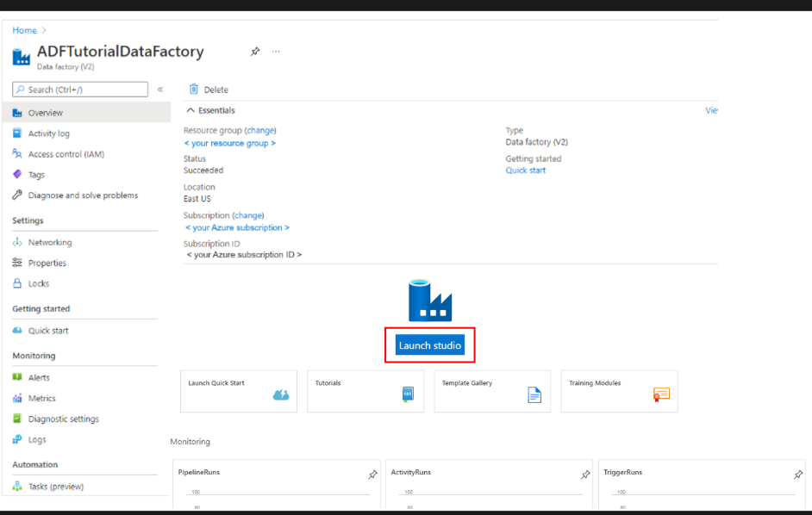The width and height of the screenshot is (812, 515).
Task: Open Diagnostic settings from Monitoring
Action: (63, 419)
